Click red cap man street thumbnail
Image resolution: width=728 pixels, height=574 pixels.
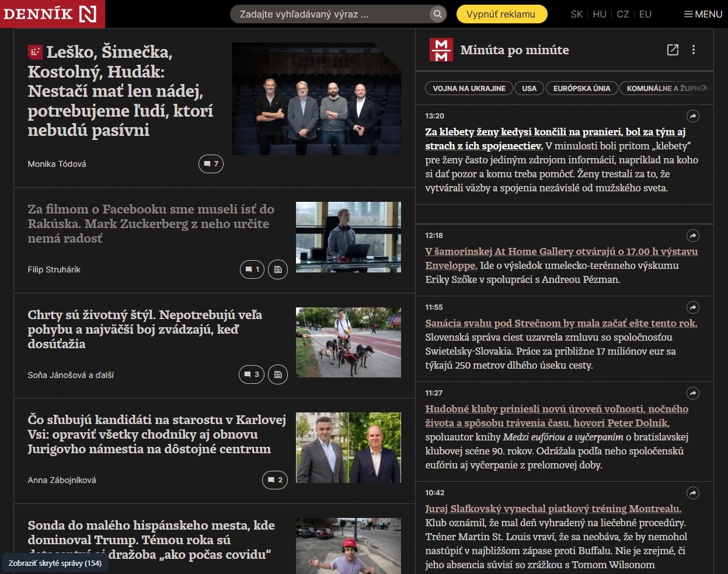pyautogui.click(x=349, y=546)
